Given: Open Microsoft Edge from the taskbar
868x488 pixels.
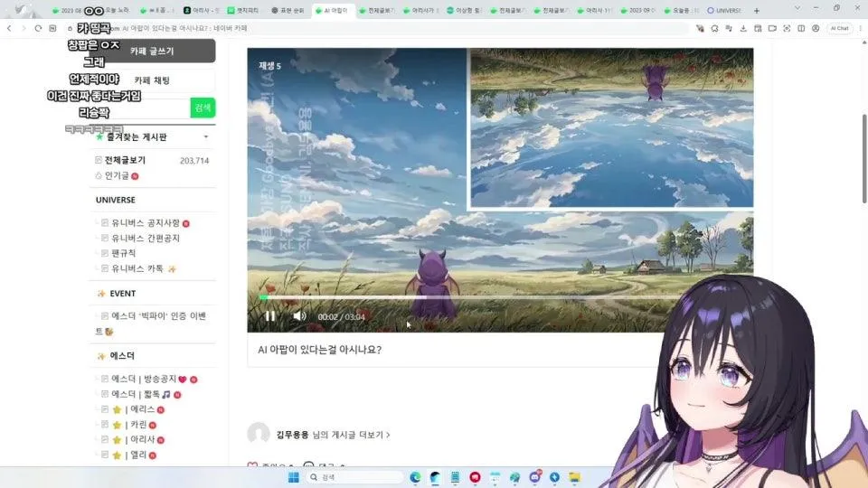Looking at the screenshot, I should pos(415,477).
